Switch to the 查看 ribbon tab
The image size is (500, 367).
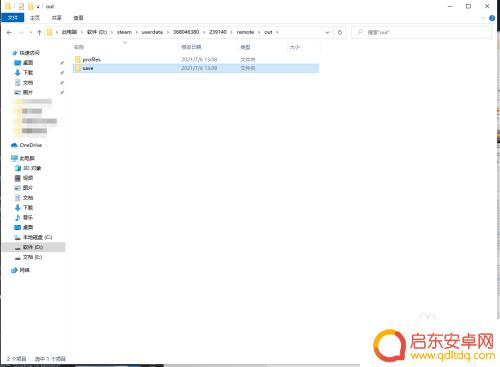(x=78, y=18)
